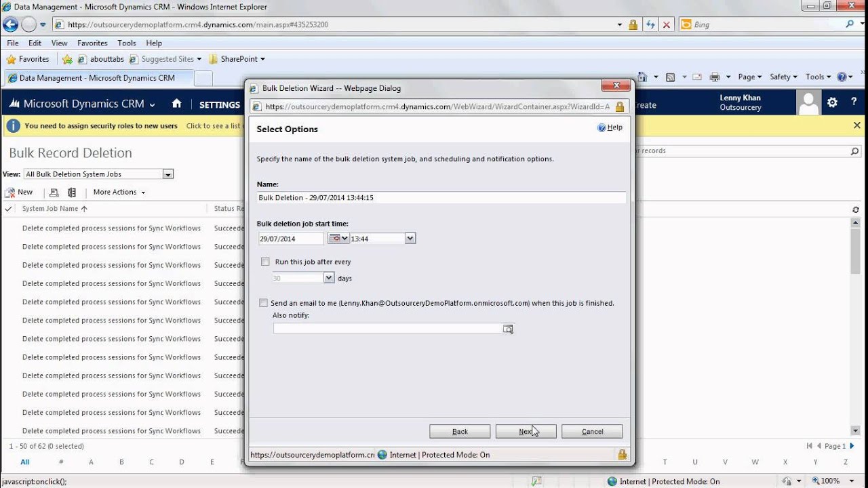Open the Page dropdown in command bar
868x488 pixels.
click(750, 77)
